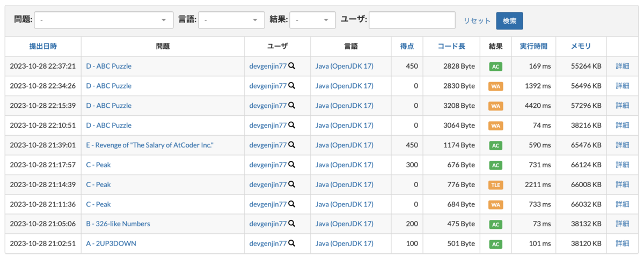Click AC badge in 21:17:57 row
Screen dimensions: 644x259
(x=496, y=165)
